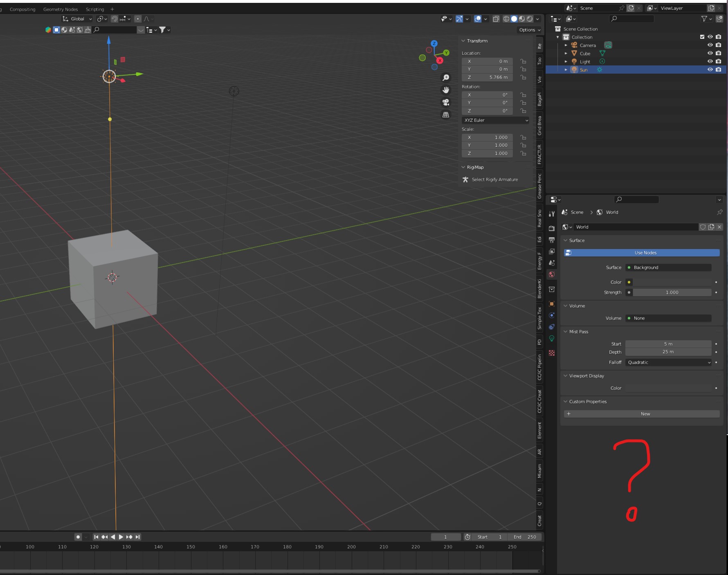Click the Fake User shield for World
This screenshot has width=728, height=575.
pos(703,227)
